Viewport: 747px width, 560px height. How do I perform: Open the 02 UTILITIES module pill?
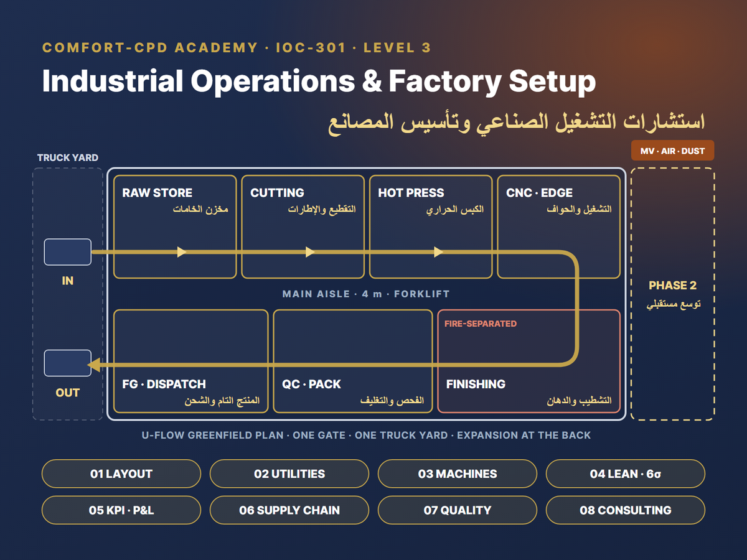point(289,474)
